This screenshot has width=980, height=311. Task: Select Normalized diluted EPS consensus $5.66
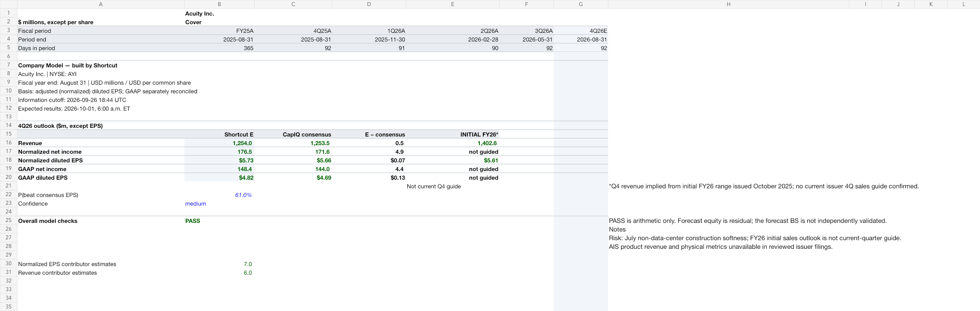[293, 160]
